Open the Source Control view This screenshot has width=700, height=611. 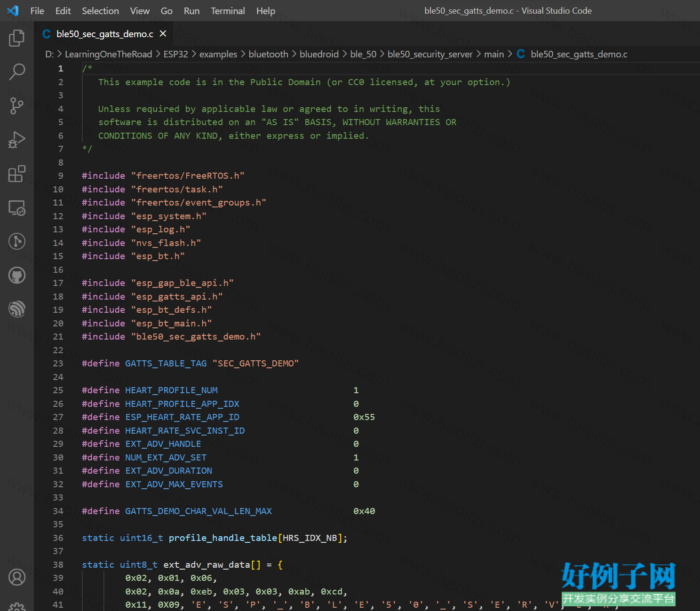17,106
